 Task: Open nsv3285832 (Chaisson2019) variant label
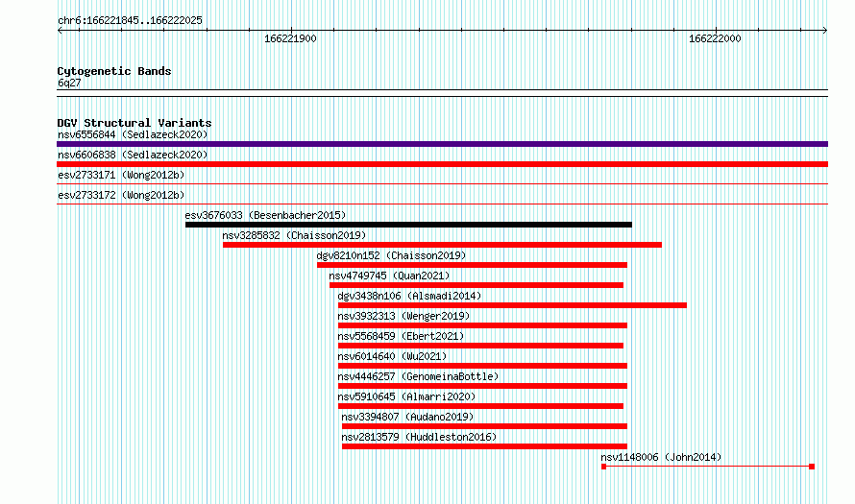pos(294,235)
